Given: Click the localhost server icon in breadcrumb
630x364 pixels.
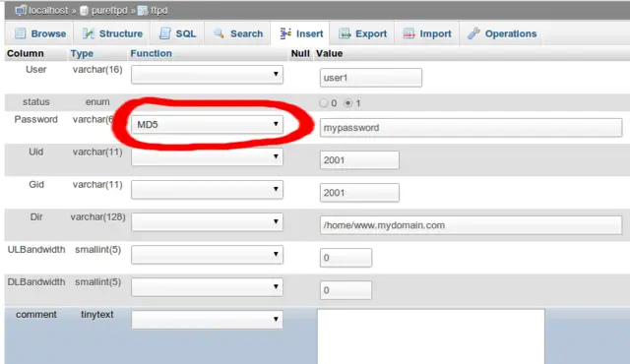Looking at the screenshot, I should click(21, 10).
